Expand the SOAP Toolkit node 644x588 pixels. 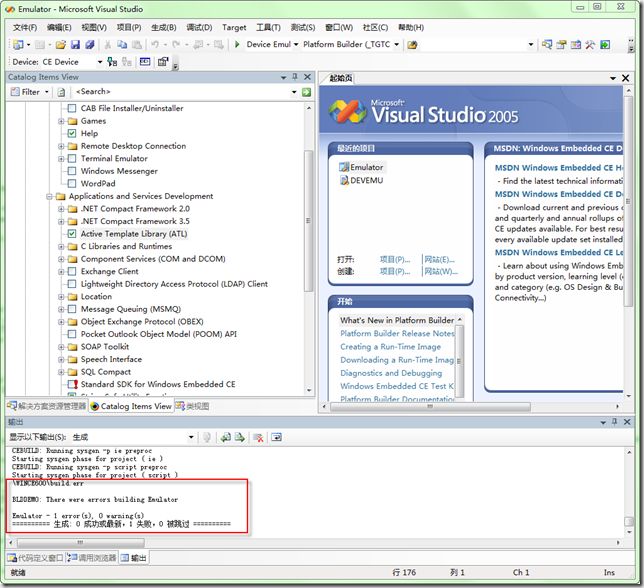pyautogui.click(x=61, y=347)
